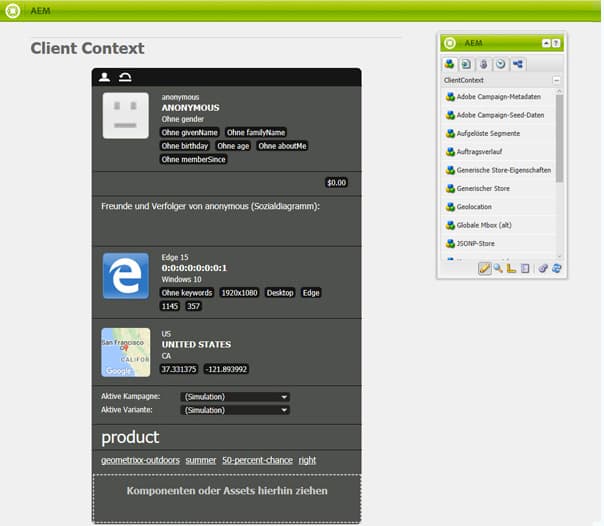The image size is (604, 526).
Task: Click the latitude value 37.331375
Action: point(179,369)
